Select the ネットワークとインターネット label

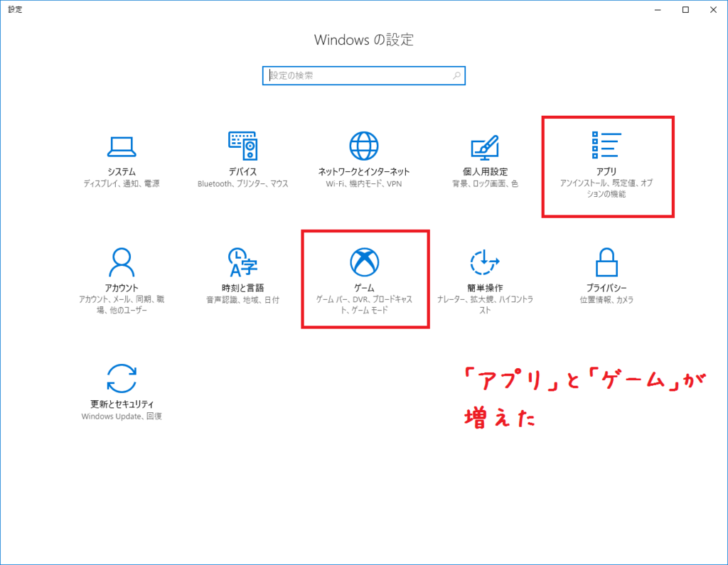364,172
